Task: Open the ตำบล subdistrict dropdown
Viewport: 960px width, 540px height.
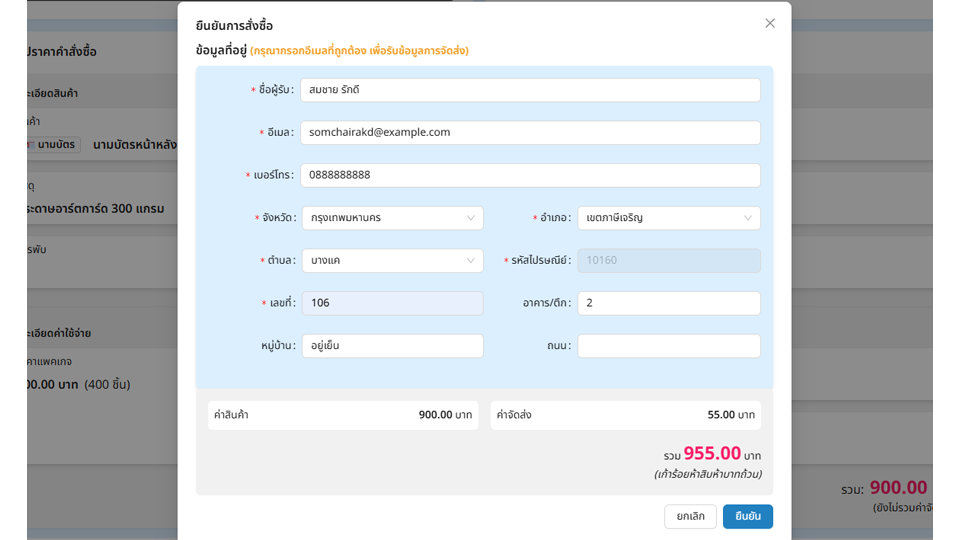Action: point(392,261)
